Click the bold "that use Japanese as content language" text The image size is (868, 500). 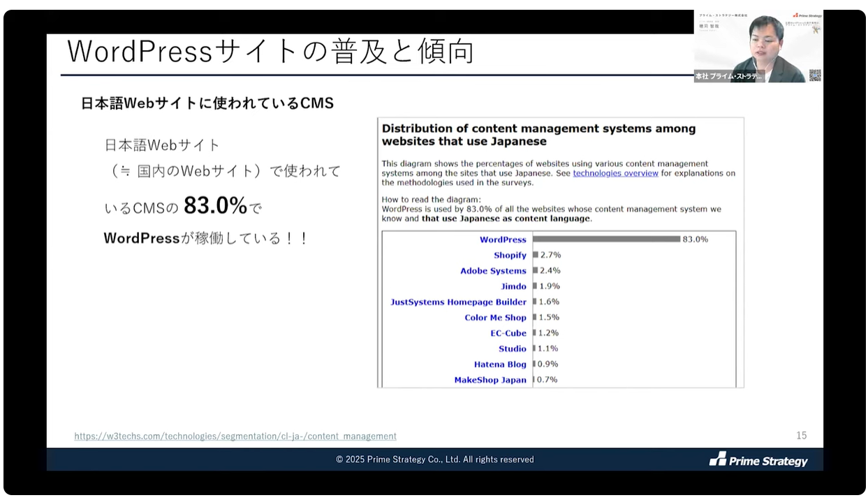point(506,219)
